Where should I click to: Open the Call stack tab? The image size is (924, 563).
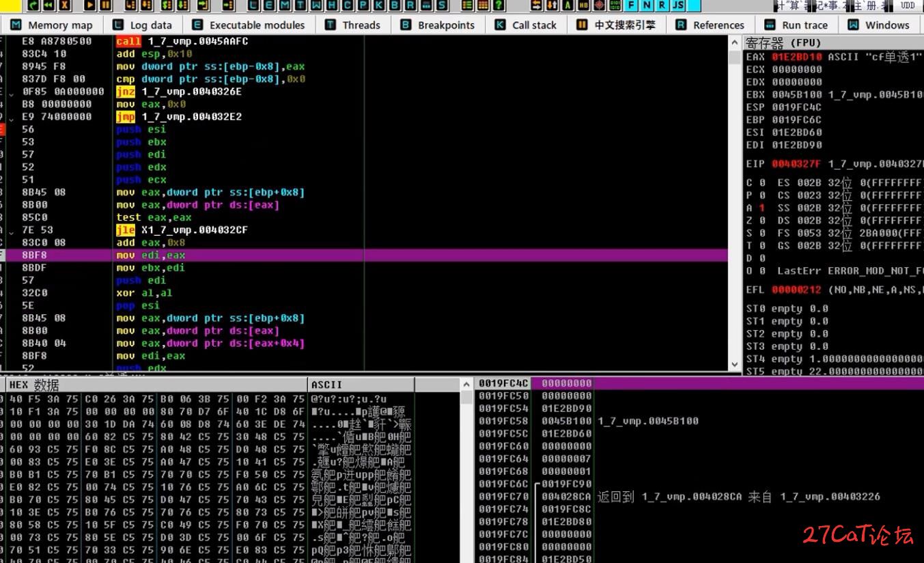point(526,25)
